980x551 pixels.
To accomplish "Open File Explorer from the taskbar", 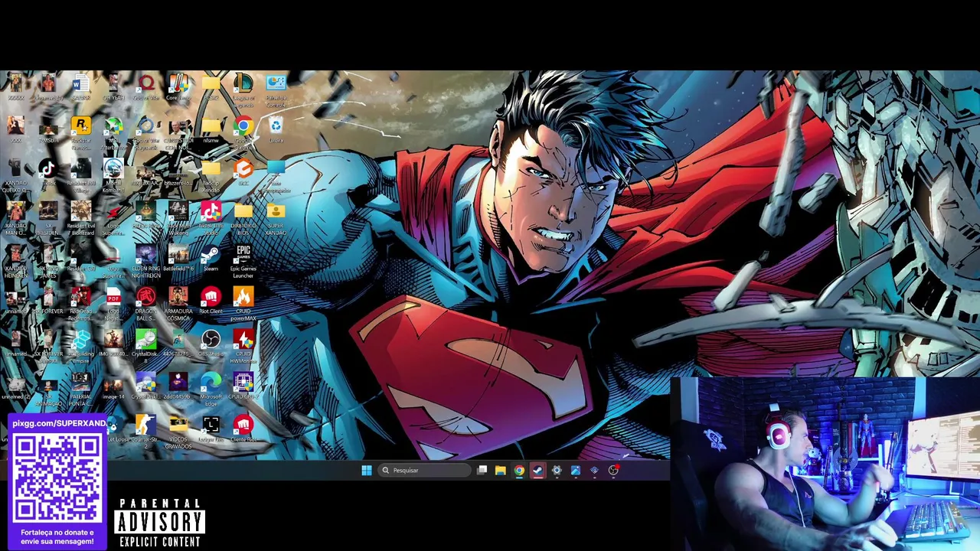I will [500, 471].
